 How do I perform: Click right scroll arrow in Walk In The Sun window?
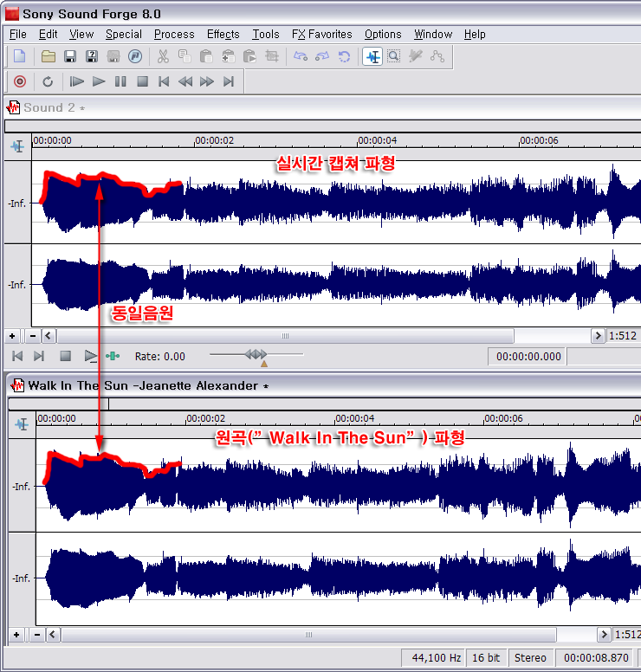(604, 635)
